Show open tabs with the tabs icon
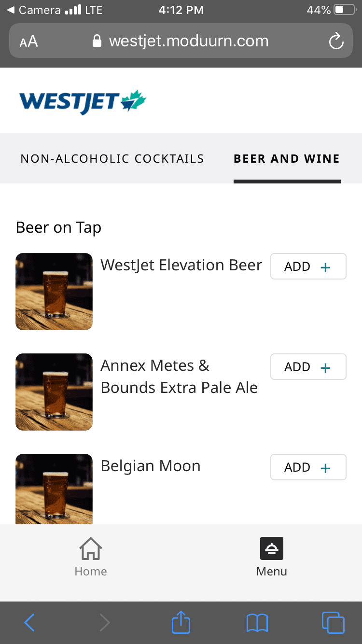This screenshot has width=362, height=644. click(333, 622)
